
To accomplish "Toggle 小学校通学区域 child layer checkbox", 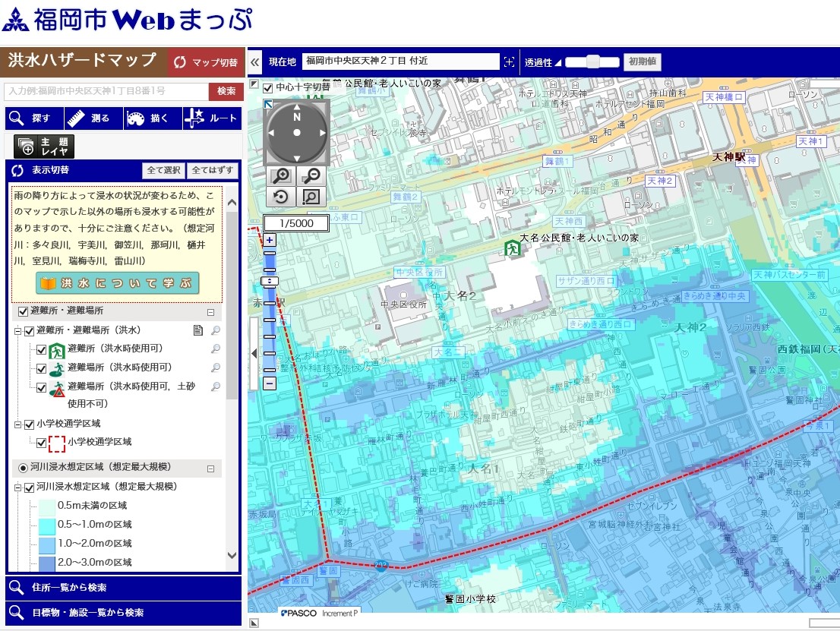I will tap(41, 443).
